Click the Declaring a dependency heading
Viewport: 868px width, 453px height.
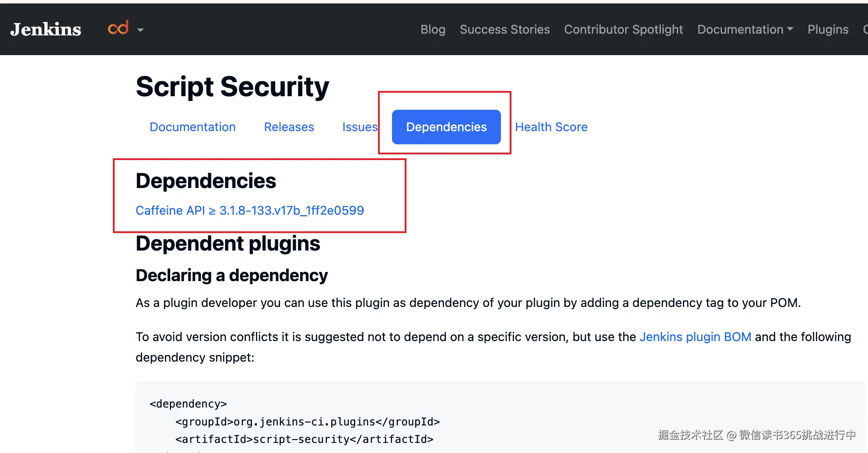[231, 275]
